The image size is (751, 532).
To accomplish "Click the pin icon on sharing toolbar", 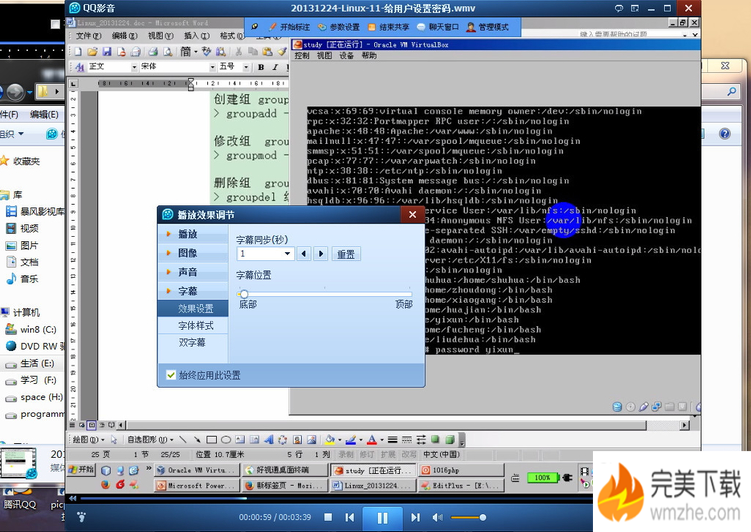I will pos(255,27).
